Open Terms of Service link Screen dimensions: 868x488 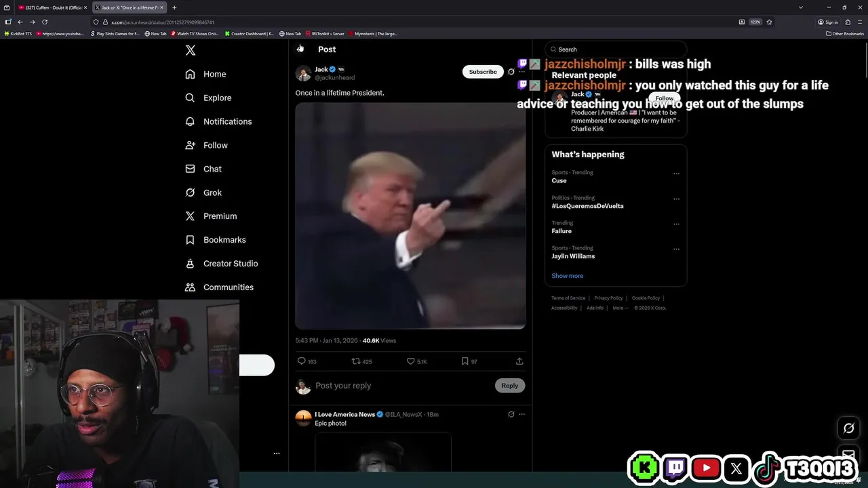(568, 298)
